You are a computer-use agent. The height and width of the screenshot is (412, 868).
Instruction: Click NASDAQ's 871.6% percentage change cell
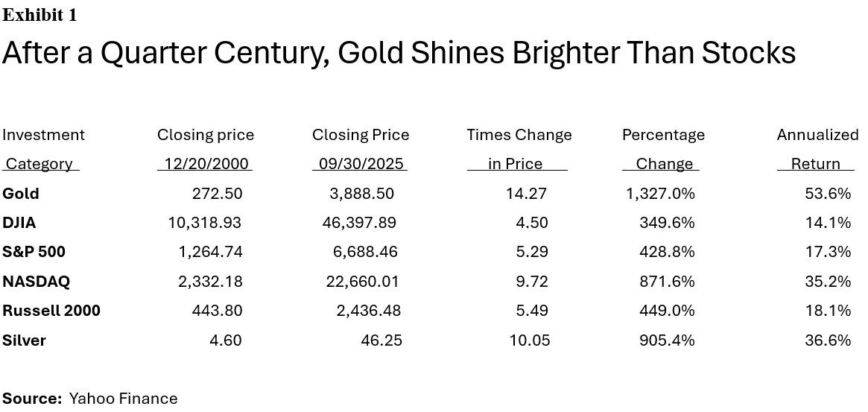[x=666, y=282]
